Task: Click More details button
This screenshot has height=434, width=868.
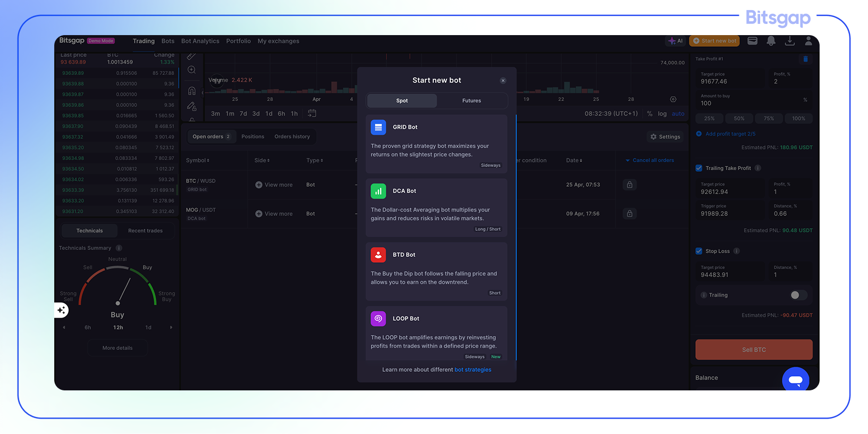Action: tap(117, 348)
